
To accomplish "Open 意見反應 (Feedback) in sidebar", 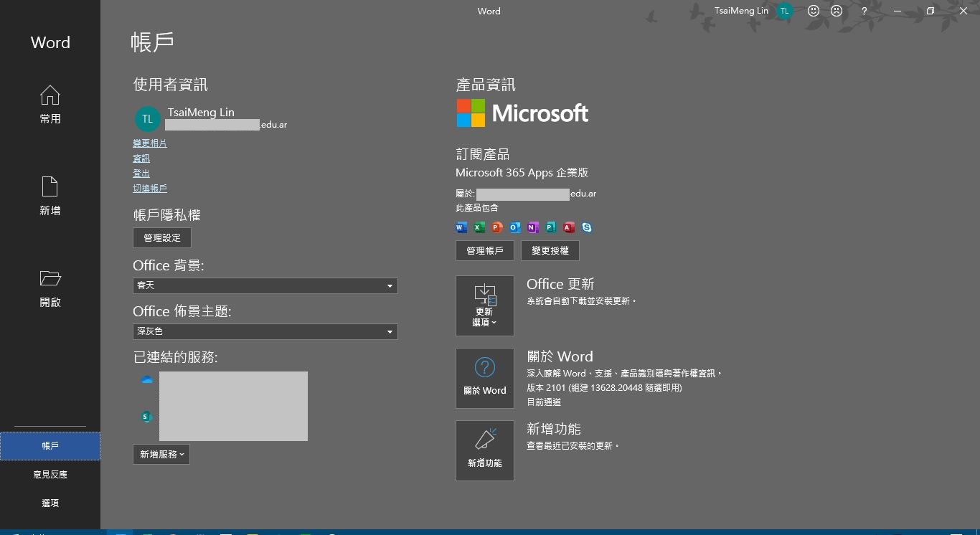I will pyautogui.click(x=50, y=475).
